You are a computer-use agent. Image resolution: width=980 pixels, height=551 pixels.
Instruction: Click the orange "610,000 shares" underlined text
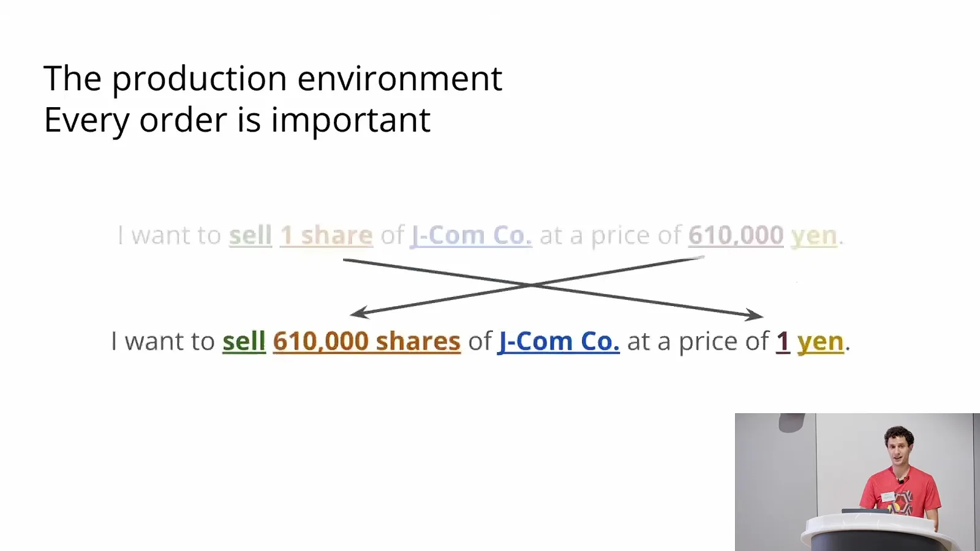tap(366, 342)
